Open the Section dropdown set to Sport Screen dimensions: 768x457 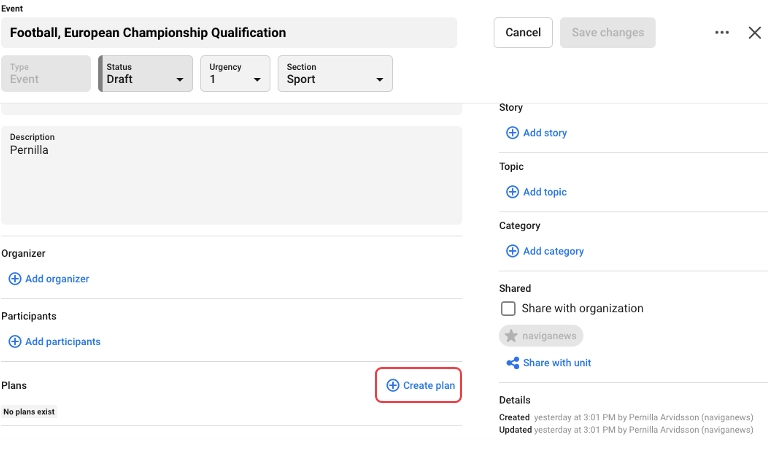(335, 74)
